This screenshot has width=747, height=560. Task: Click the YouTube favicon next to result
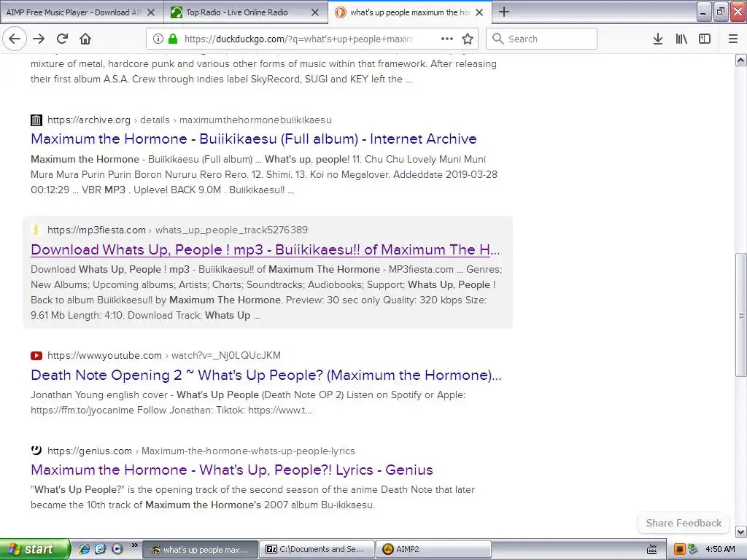pos(36,355)
